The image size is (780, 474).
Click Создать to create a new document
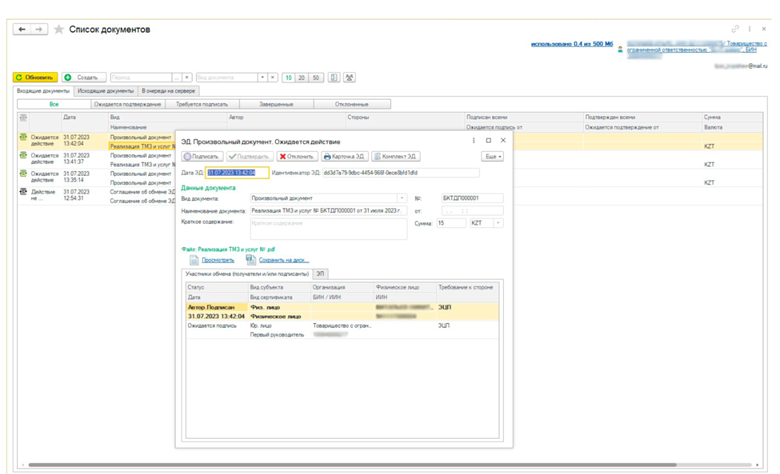click(83, 77)
